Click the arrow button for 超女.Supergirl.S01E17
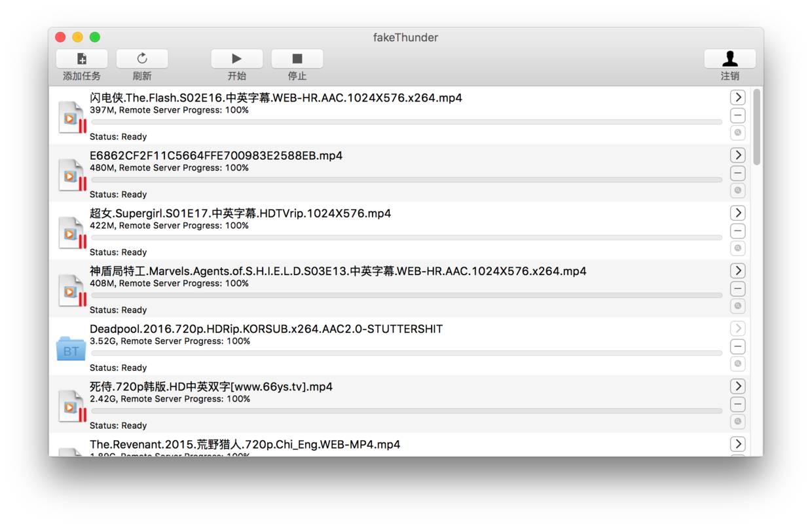 click(x=738, y=213)
